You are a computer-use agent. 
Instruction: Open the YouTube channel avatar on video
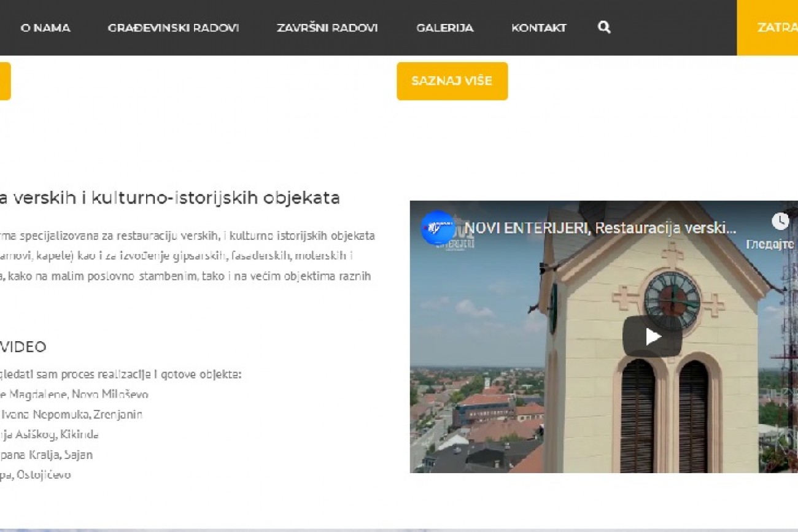[438, 228]
